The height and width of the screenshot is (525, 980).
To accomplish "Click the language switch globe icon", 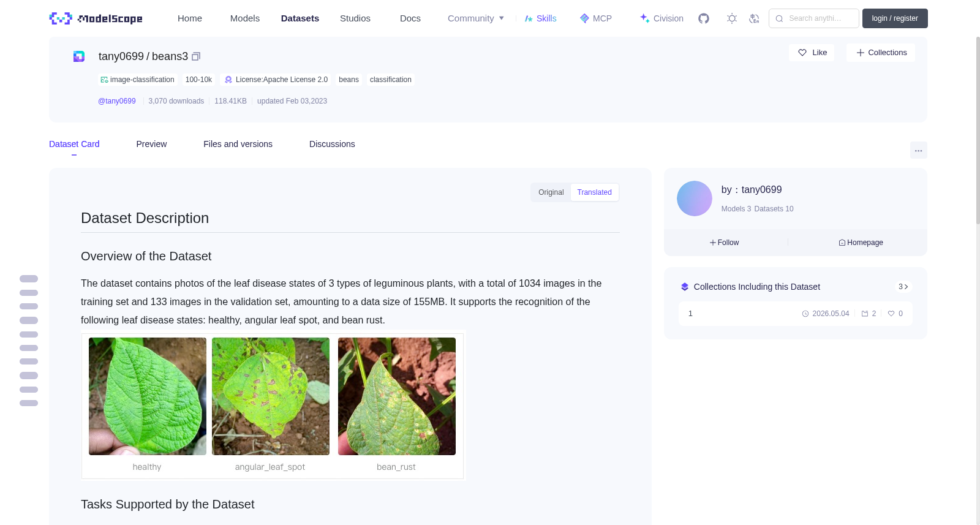I will coord(754,18).
